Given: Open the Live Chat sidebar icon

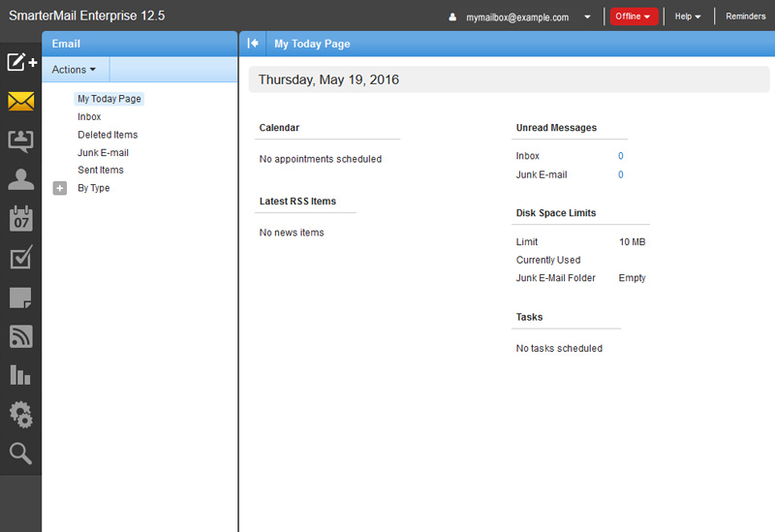Looking at the screenshot, I should pyautogui.click(x=20, y=141).
